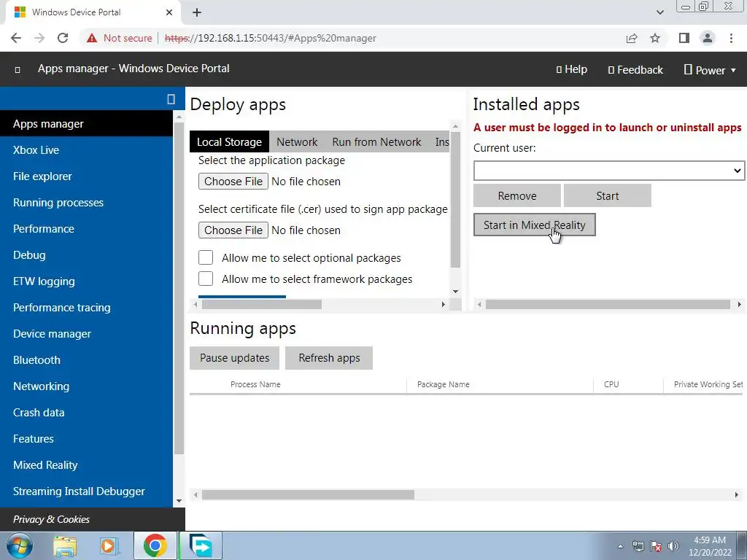
Task: Open Networking in the sidebar
Action: [x=86, y=386]
